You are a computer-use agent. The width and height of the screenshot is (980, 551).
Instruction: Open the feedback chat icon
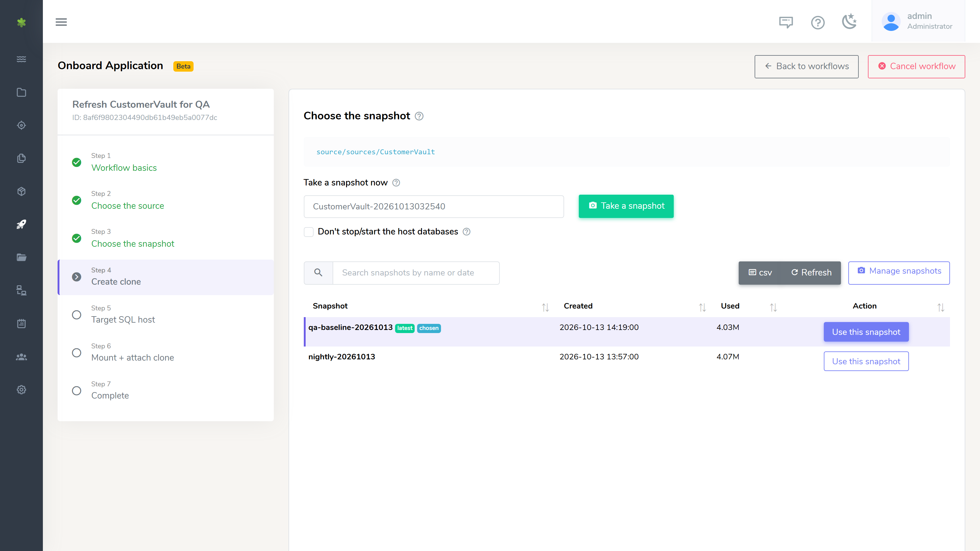coord(786,22)
